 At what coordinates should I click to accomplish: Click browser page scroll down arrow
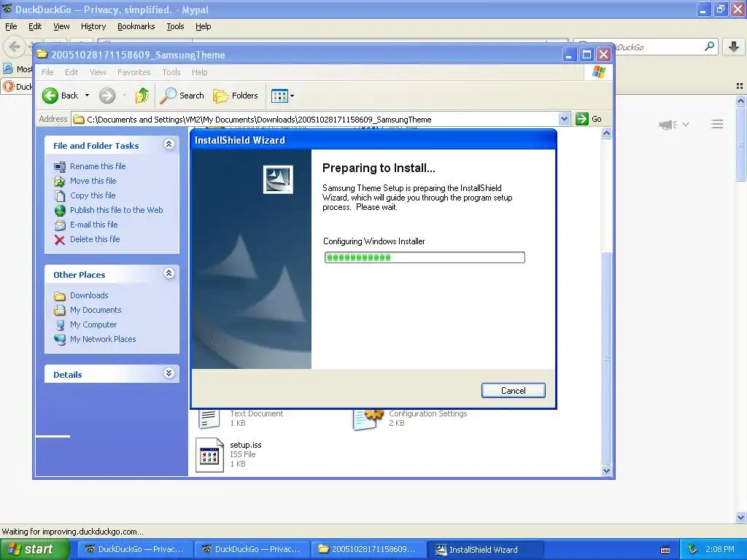740,517
